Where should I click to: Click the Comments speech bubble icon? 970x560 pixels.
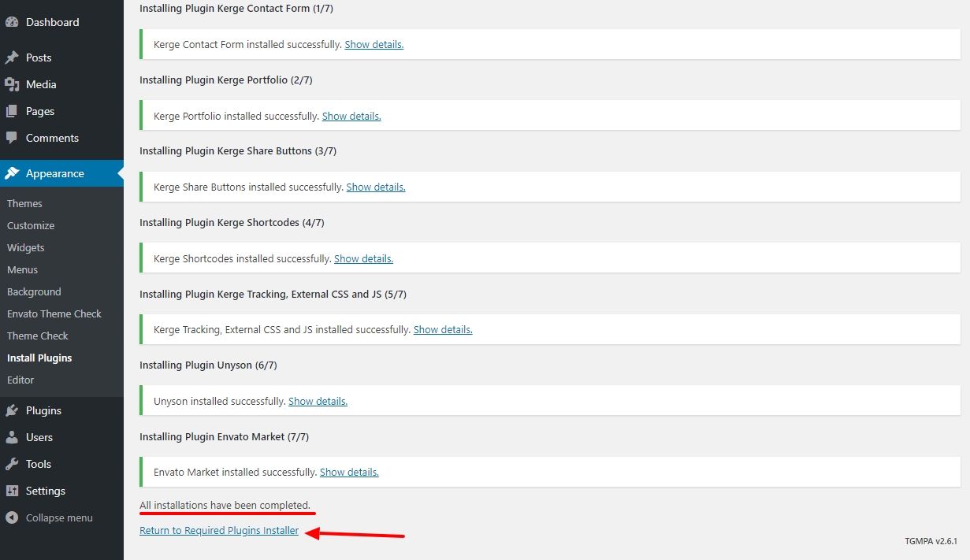12,138
